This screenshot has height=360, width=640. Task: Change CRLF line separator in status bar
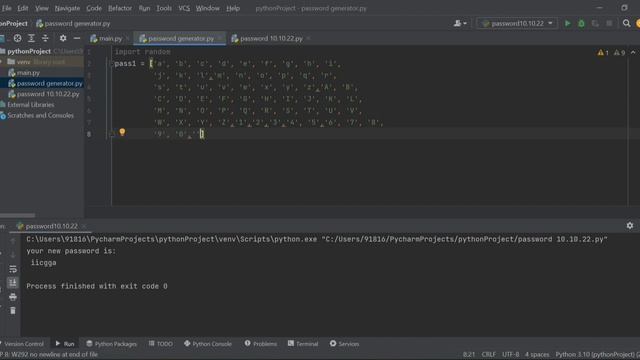(489, 354)
